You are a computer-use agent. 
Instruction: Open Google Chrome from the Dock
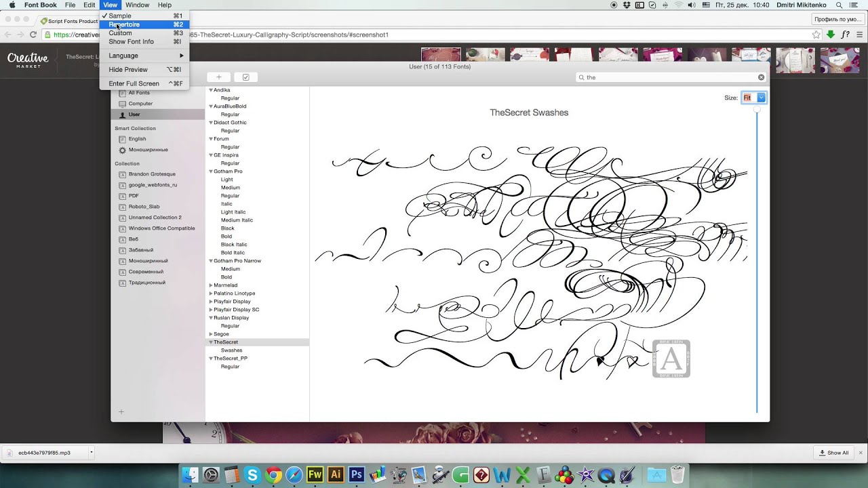tap(273, 475)
